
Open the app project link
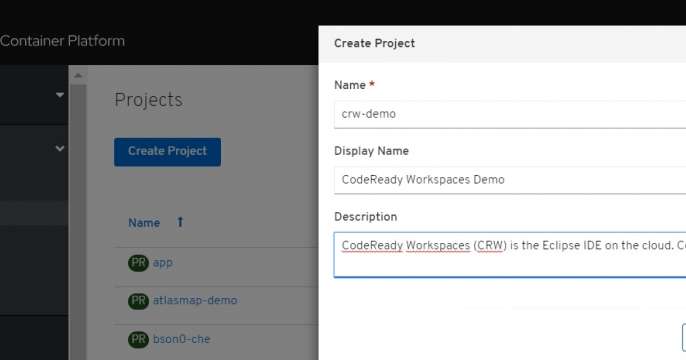[x=162, y=262]
